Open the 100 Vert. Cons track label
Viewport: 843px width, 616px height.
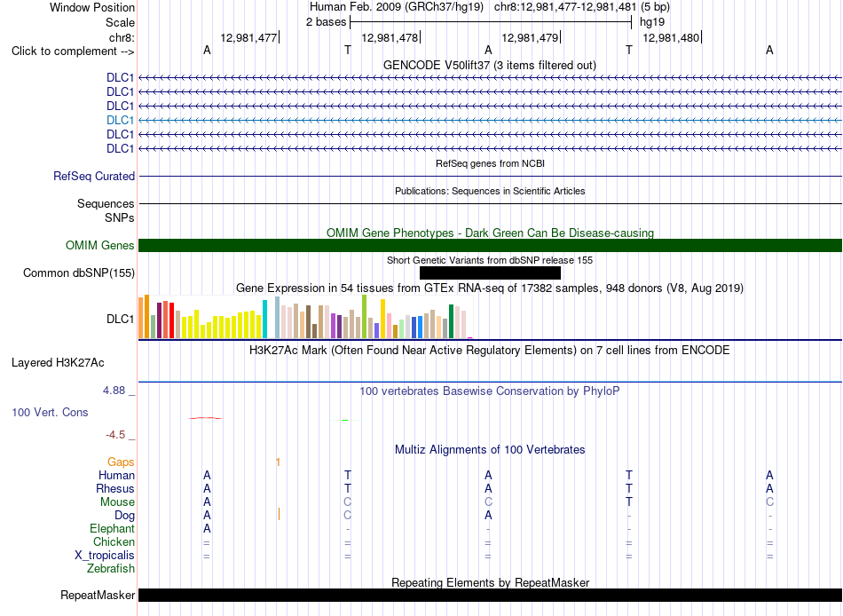(50, 412)
